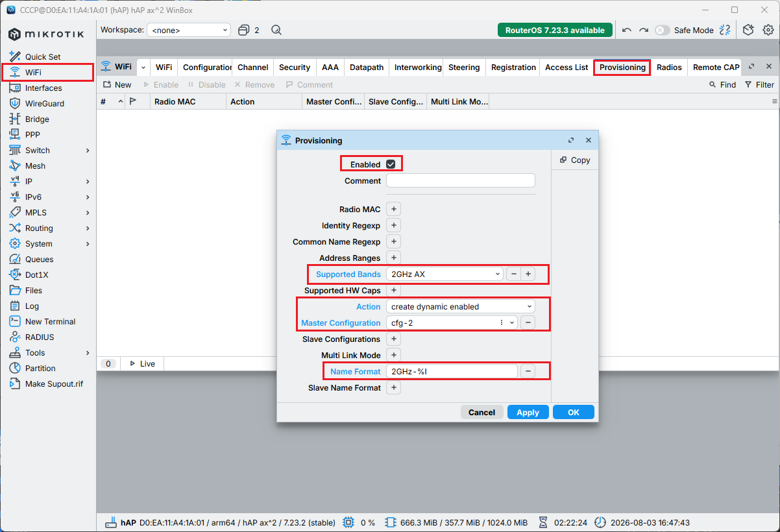
Task: Click the Copy button in Provisioning dialog
Action: (x=575, y=160)
